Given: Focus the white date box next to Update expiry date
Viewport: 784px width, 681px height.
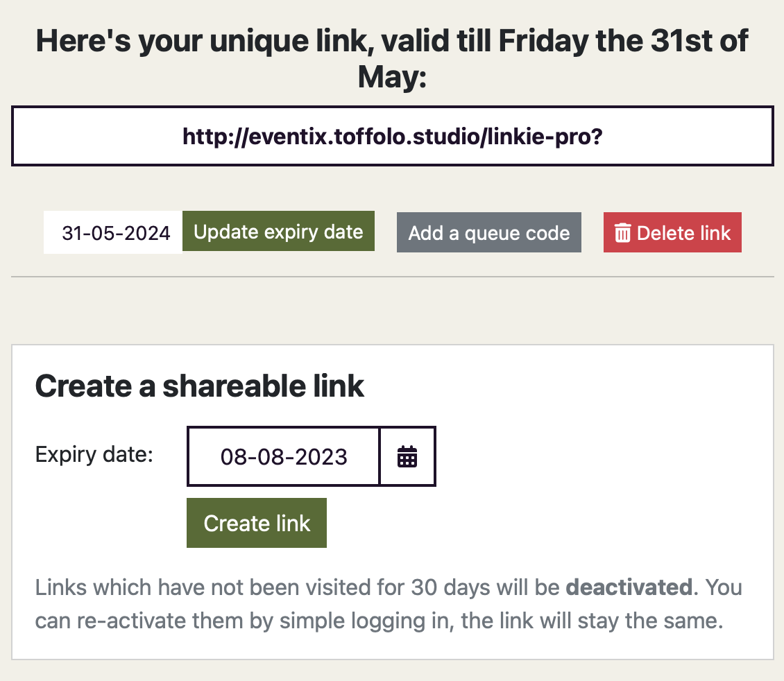Looking at the screenshot, I should pos(112,232).
